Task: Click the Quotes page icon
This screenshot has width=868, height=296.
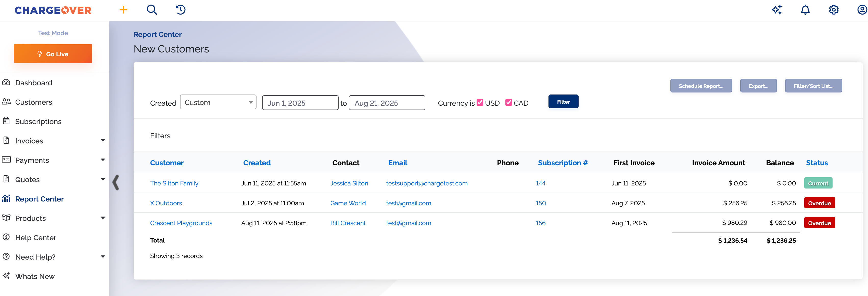Action: point(6,179)
